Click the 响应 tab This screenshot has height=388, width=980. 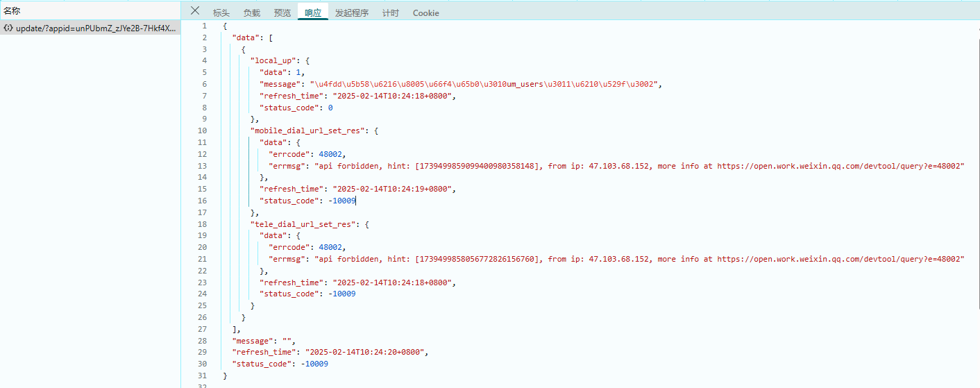click(313, 13)
